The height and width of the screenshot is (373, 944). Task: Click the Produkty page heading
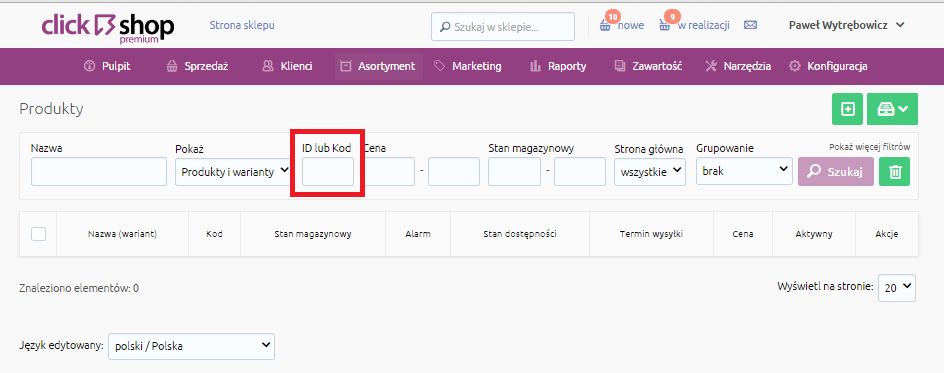51,108
